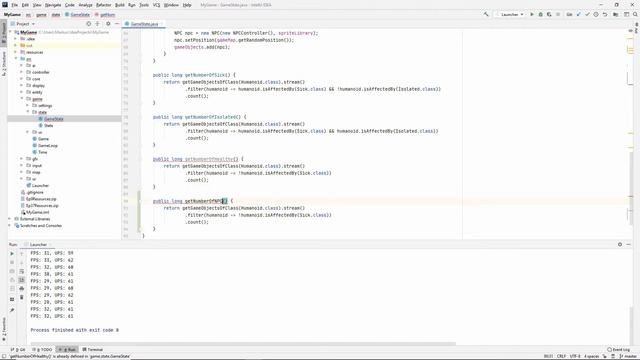
Task: Open the Terminal tool window
Action: click(x=93, y=349)
